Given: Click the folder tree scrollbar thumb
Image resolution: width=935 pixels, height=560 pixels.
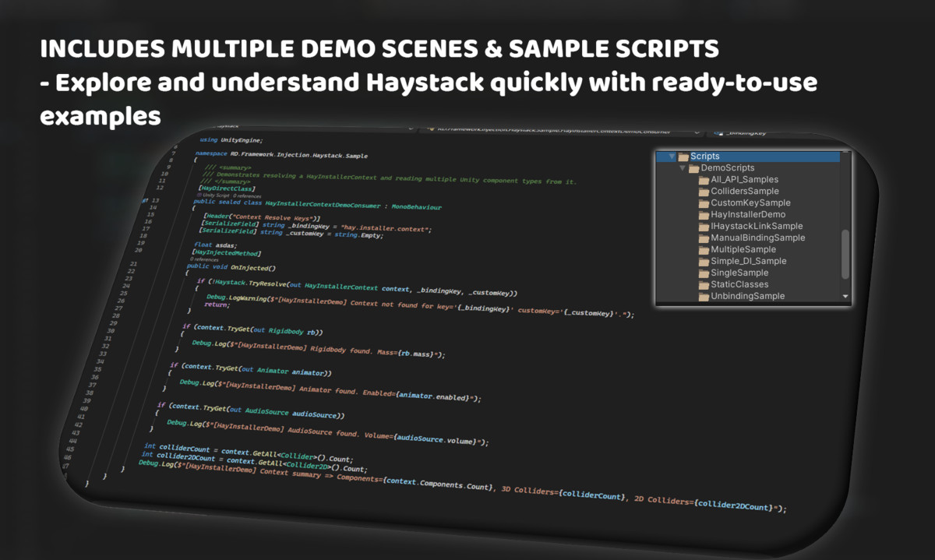Looking at the screenshot, I should coord(845,255).
